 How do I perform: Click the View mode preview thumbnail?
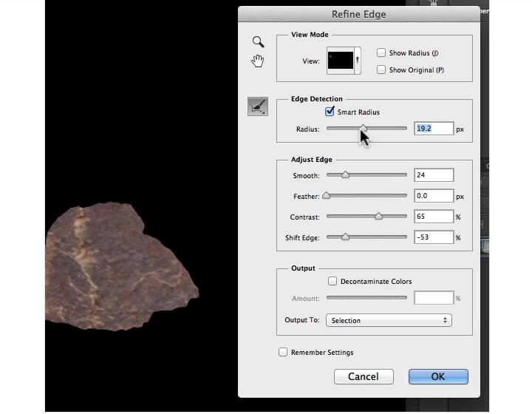341,61
